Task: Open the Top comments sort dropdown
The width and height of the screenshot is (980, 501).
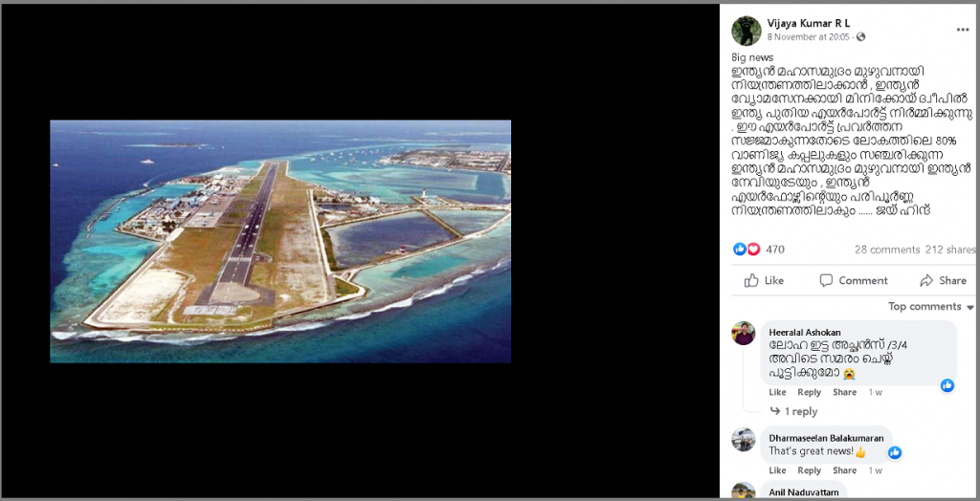Action: tap(930, 307)
